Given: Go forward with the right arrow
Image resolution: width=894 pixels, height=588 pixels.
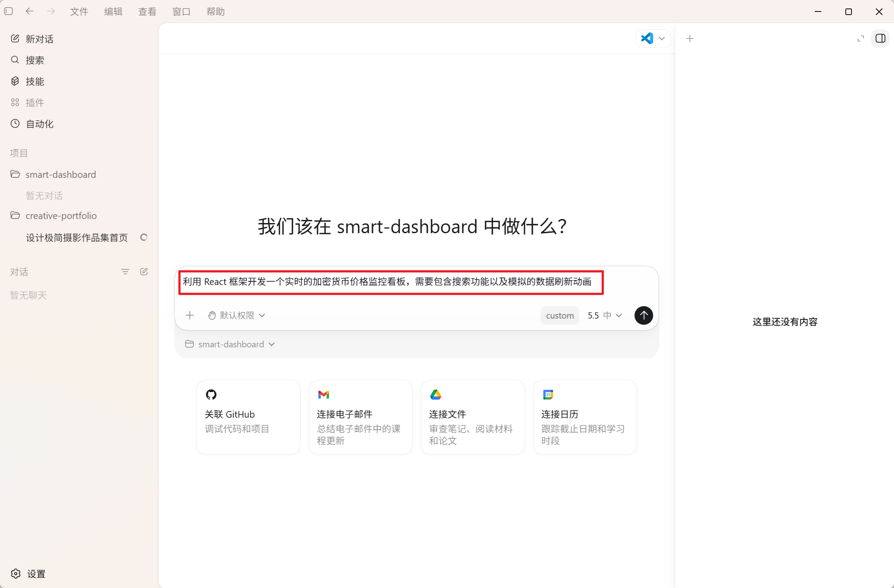Looking at the screenshot, I should [x=51, y=12].
